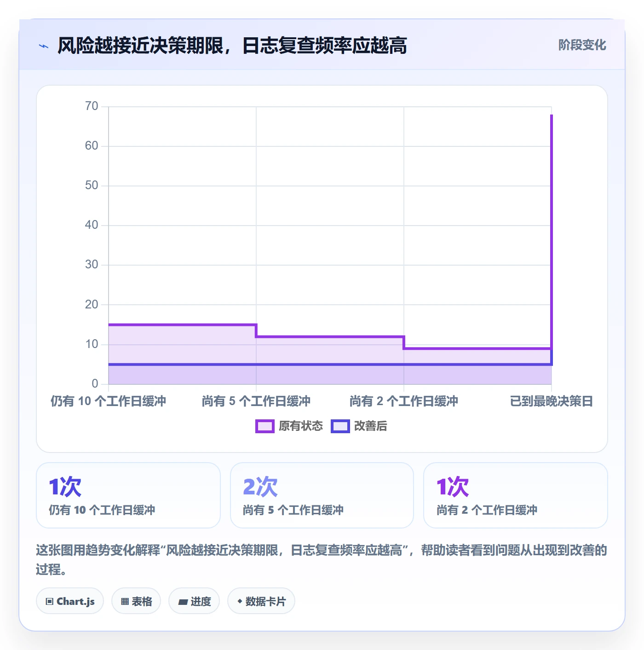Click the icon inside the Chart.js chip
Screen dimensions: 644x650
(50, 602)
